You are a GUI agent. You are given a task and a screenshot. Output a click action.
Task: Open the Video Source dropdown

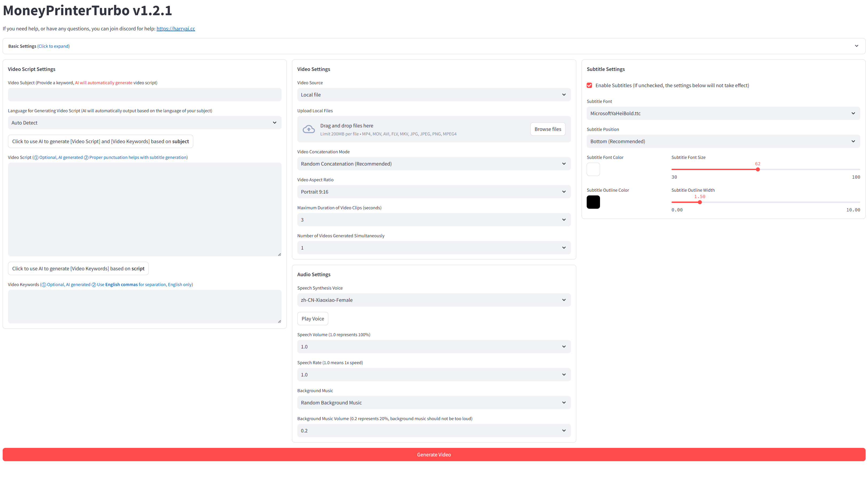click(x=434, y=95)
